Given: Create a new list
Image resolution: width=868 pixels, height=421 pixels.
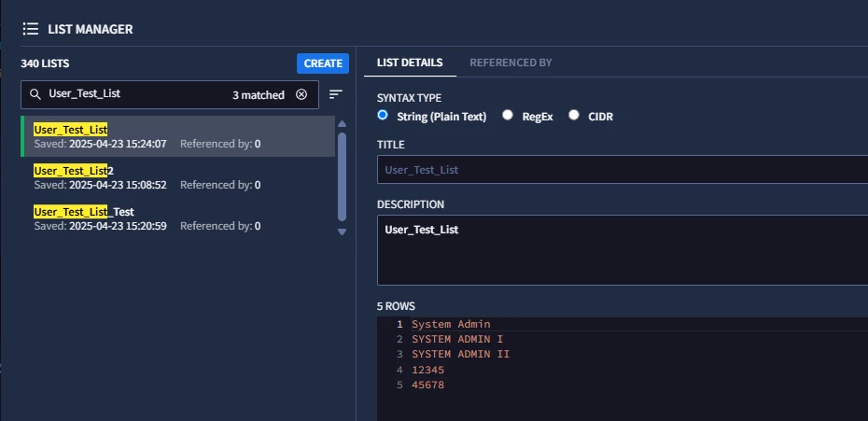Looking at the screenshot, I should point(323,63).
